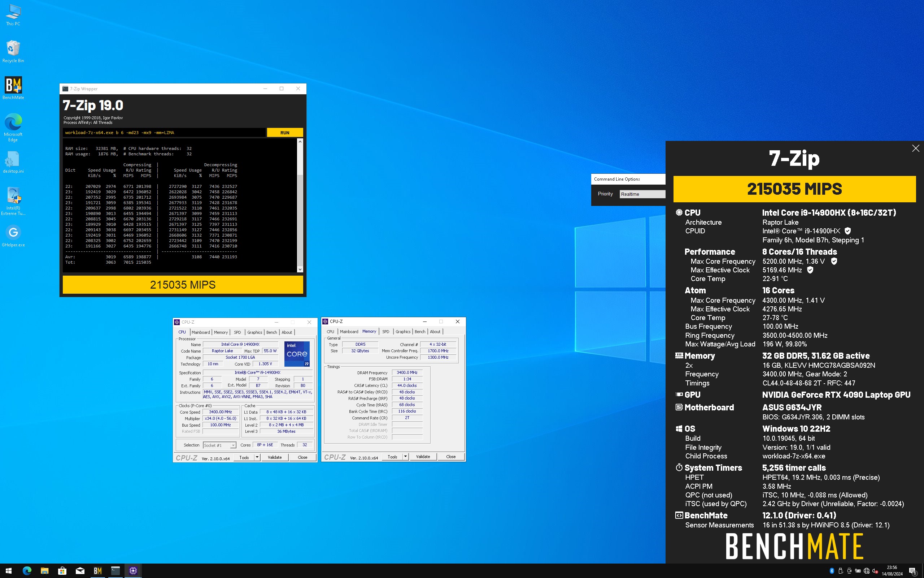The image size is (924, 578).
Task: Close the BenchMate result panel
Action: click(x=915, y=148)
